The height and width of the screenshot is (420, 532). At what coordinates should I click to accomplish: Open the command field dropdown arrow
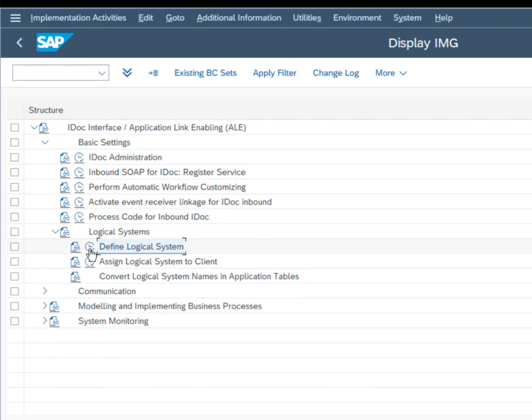tap(102, 73)
